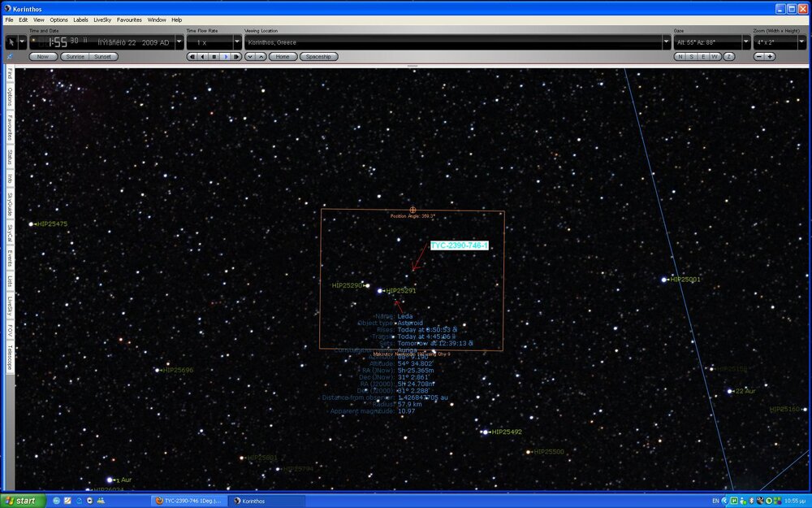Face west using the W gaze icon
Screen dimensions: 812x508
click(715, 56)
